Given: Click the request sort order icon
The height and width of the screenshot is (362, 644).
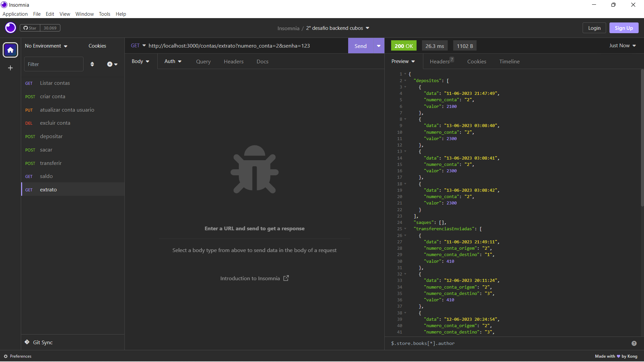Looking at the screenshot, I should pos(92,64).
